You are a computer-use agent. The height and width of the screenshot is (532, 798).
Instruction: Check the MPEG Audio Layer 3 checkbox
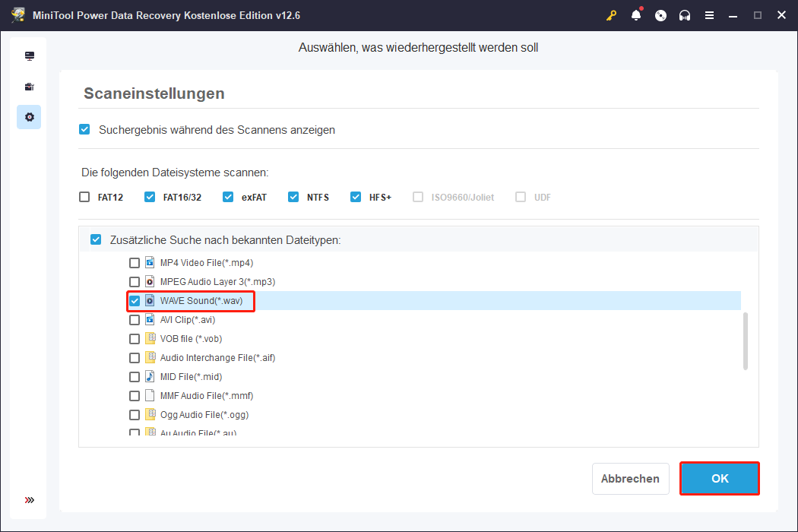pyautogui.click(x=135, y=281)
